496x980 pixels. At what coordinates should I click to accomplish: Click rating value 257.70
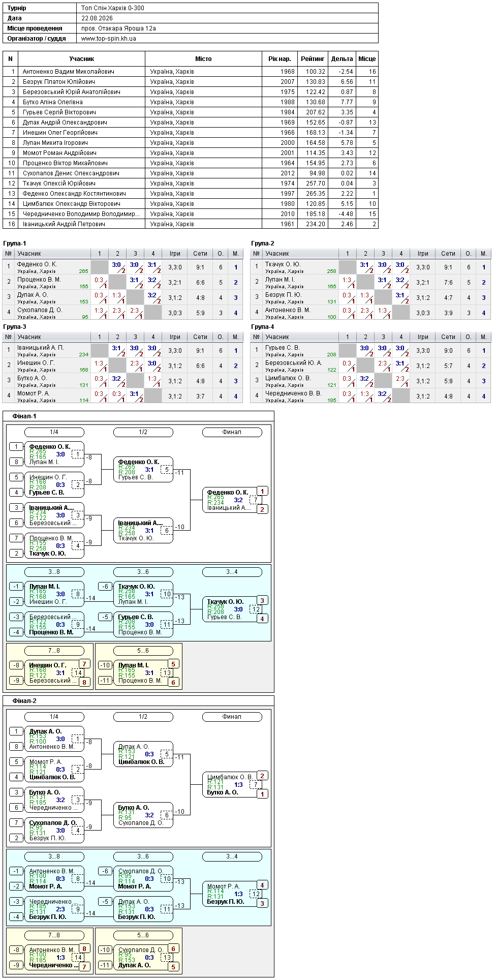[x=316, y=183]
